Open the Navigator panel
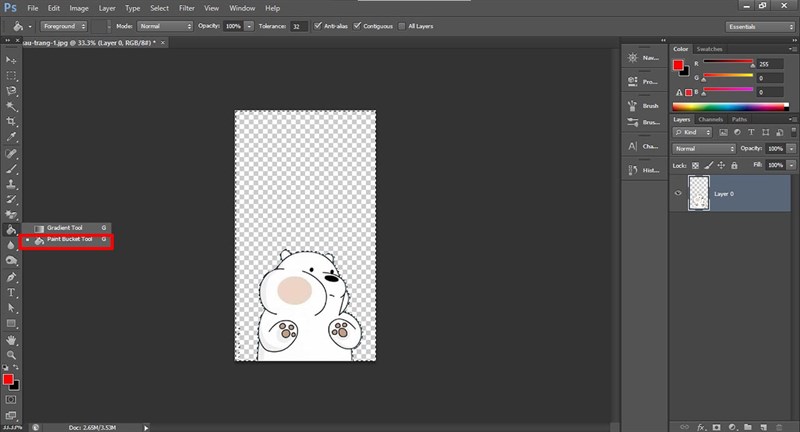The height and width of the screenshot is (432, 800). [644, 58]
